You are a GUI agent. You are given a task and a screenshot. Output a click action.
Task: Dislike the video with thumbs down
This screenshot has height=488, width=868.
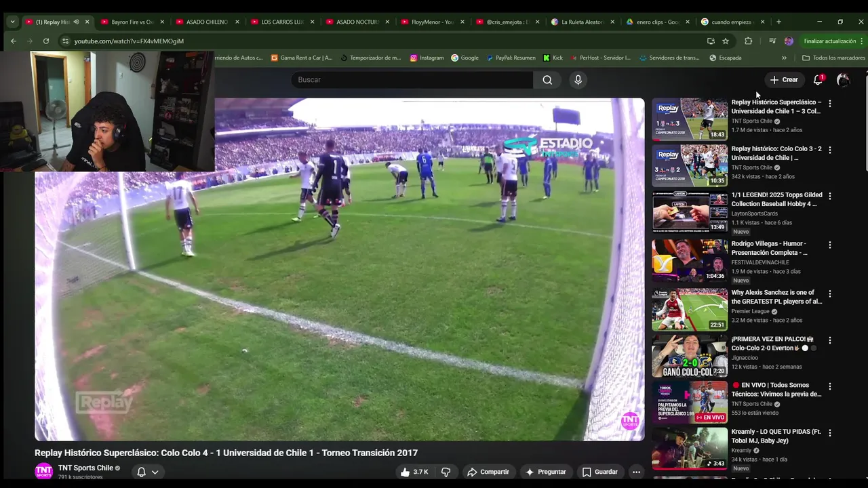(446, 472)
